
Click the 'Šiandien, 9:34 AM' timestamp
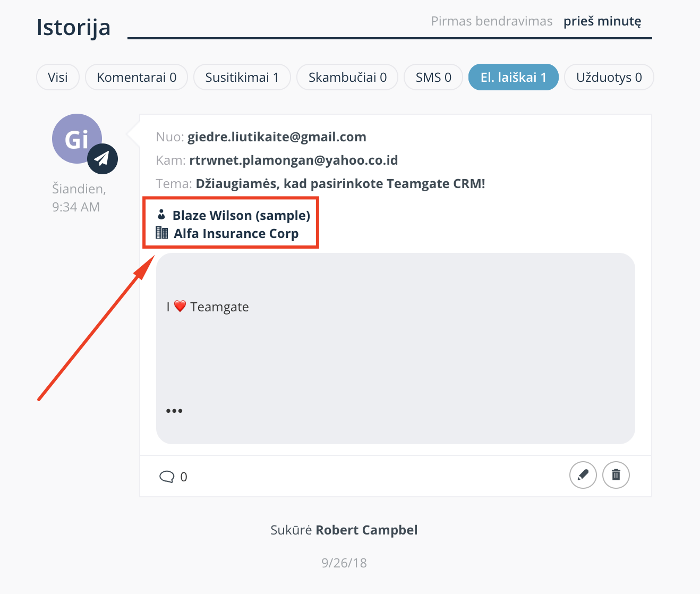point(79,198)
